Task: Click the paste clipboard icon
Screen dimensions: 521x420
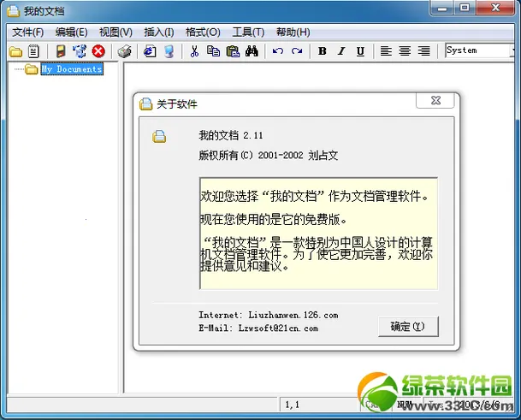Action: [232, 51]
